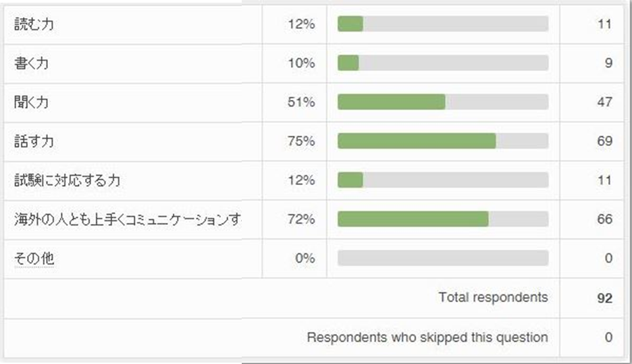Click the dotted-underlined その他 label
The height and width of the screenshot is (364, 632).
click(34, 259)
